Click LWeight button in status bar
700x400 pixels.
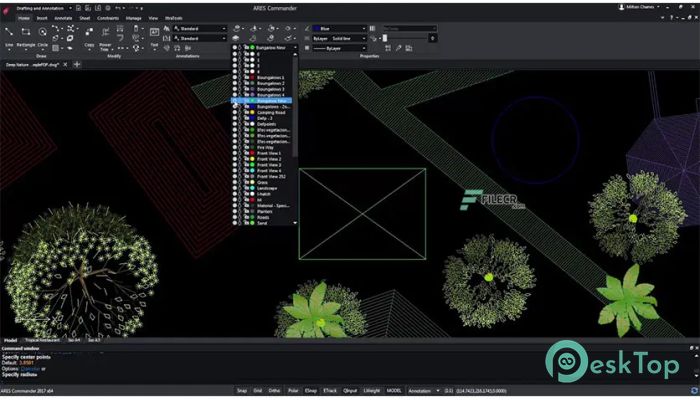(x=371, y=391)
